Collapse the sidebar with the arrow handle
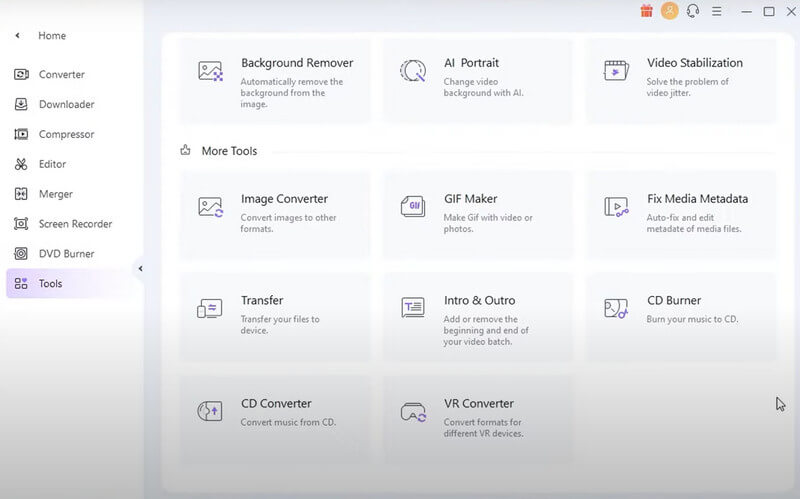 (x=140, y=268)
